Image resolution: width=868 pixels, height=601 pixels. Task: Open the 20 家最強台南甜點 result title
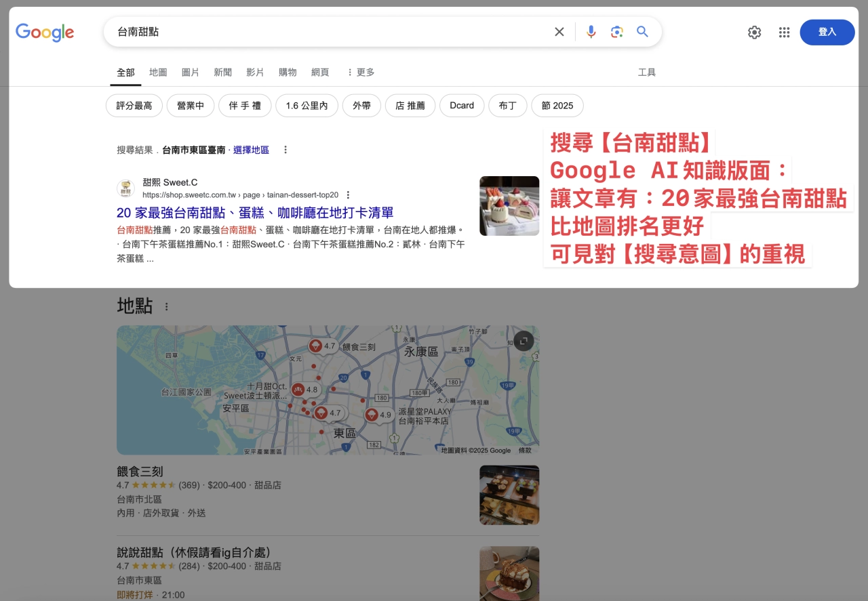(x=255, y=213)
